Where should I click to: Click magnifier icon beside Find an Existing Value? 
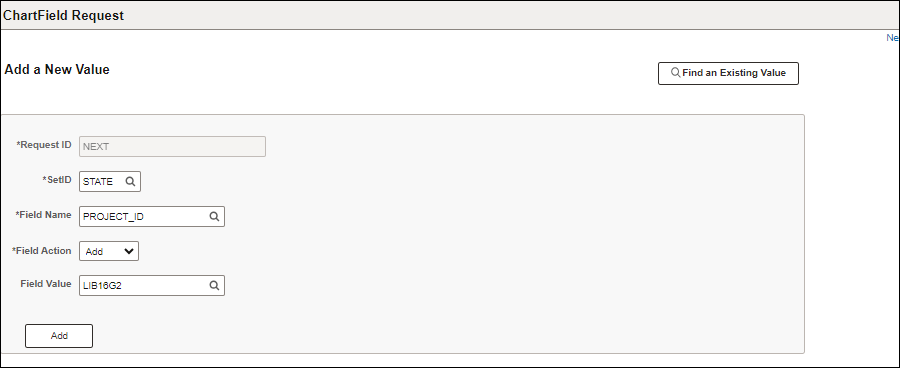click(x=676, y=73)
